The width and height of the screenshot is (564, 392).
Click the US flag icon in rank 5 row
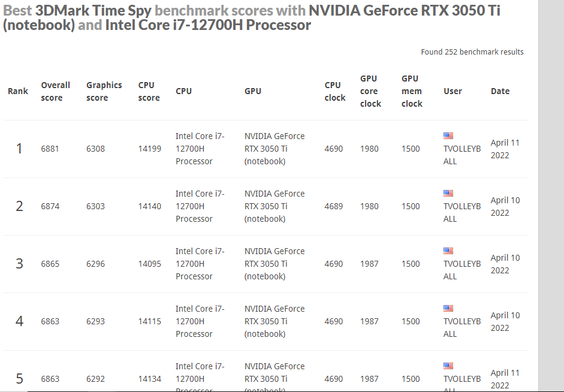click(x=448, y=366)
